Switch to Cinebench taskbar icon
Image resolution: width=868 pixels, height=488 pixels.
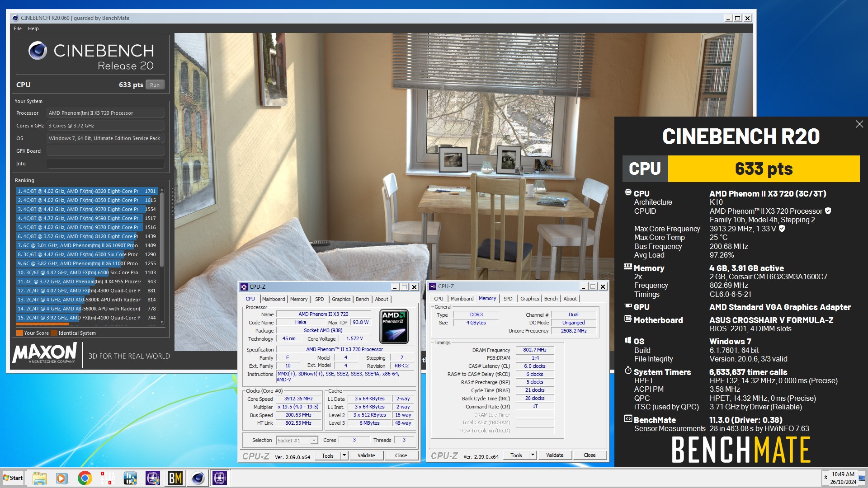tap(198, 478)
